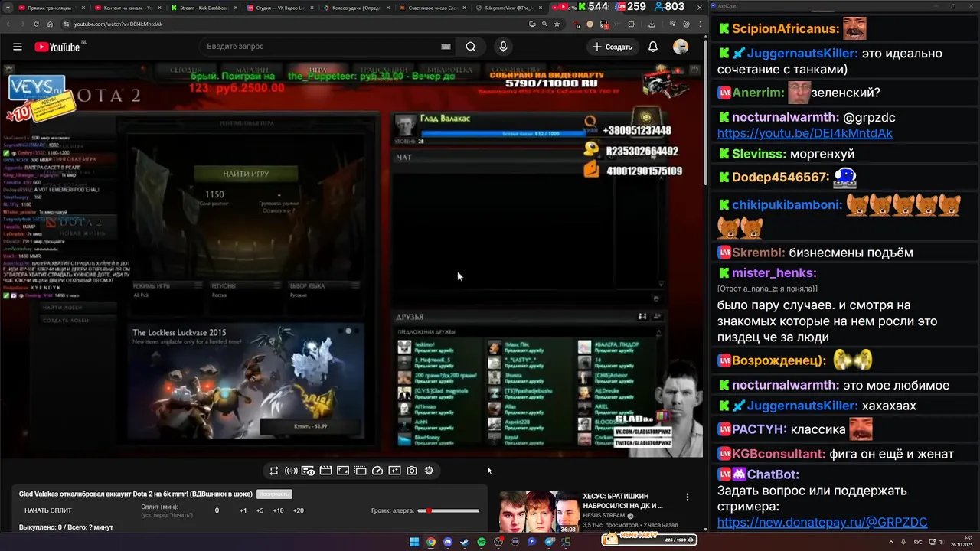Go back with the browser back arrow
Screen dimensions: 980x551
coord(8,24)
